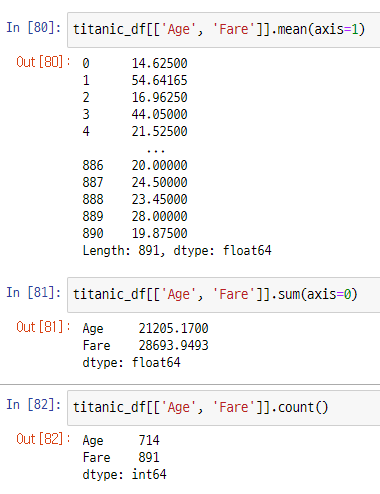
Task: Click the 'Age' label in Out[81]
Action: click(93, 329)
